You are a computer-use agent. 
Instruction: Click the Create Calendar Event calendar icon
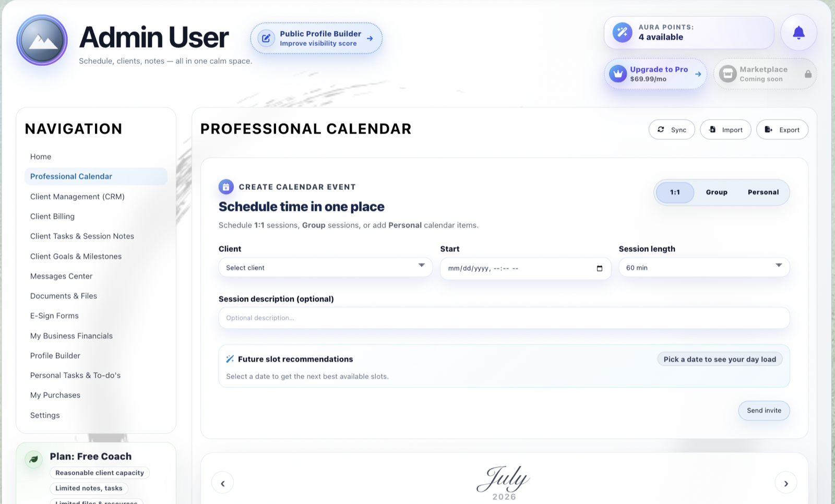point(226,187)
